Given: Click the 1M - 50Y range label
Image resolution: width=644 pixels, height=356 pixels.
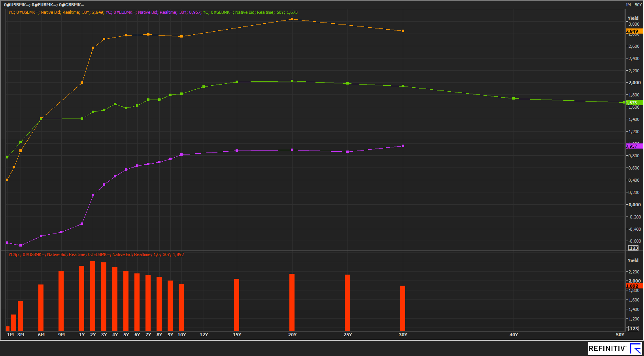Looking at the screenshot, I should coord(633,5).
